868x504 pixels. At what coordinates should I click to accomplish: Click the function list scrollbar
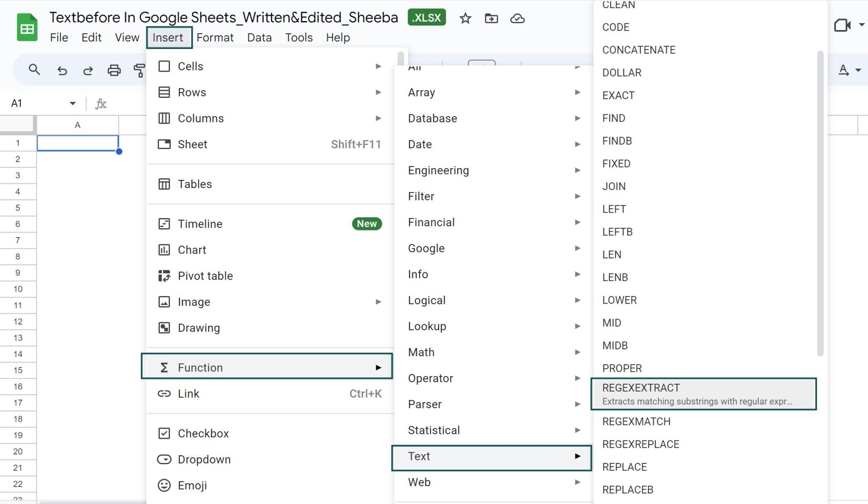click(820, 203)
